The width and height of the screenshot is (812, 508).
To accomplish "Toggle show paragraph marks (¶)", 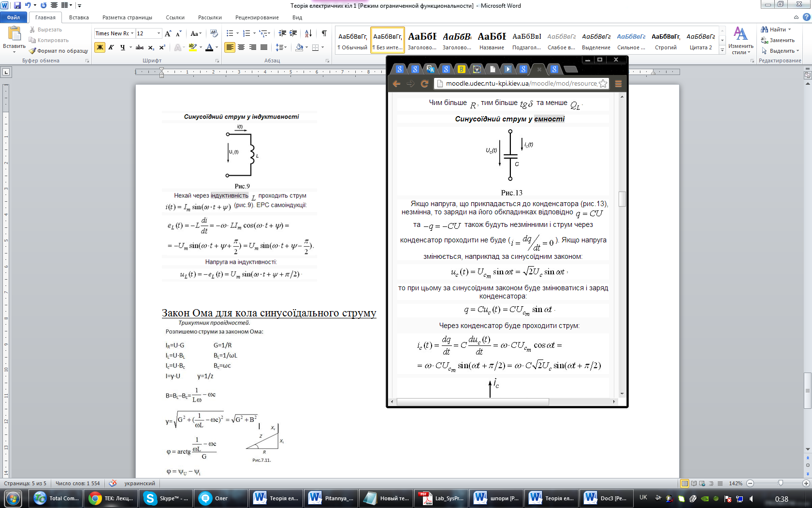I will (324, 33).
